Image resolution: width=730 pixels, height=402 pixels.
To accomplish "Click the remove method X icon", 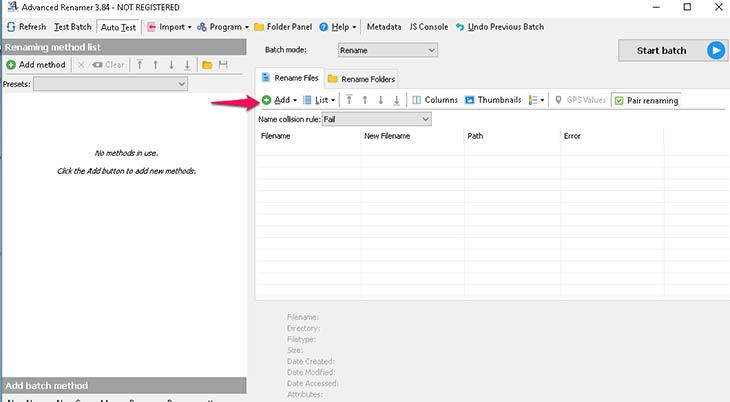I will [x=81, y=65].
